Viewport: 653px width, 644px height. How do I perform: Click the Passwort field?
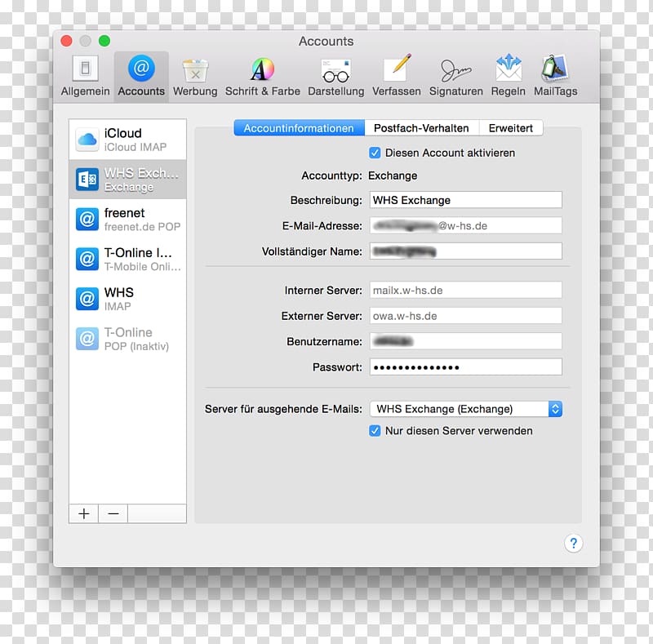pos(465,367)
